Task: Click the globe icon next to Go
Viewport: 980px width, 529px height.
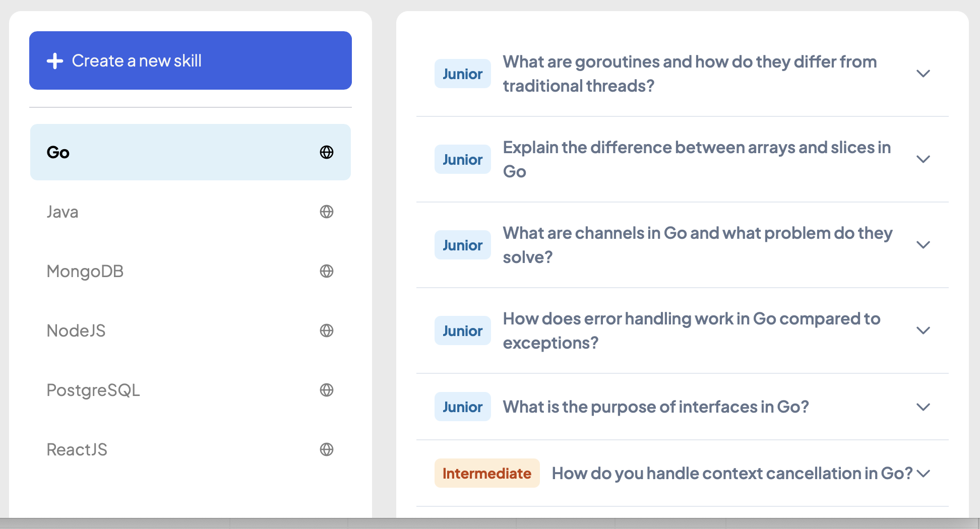Action: coord(327,152)
